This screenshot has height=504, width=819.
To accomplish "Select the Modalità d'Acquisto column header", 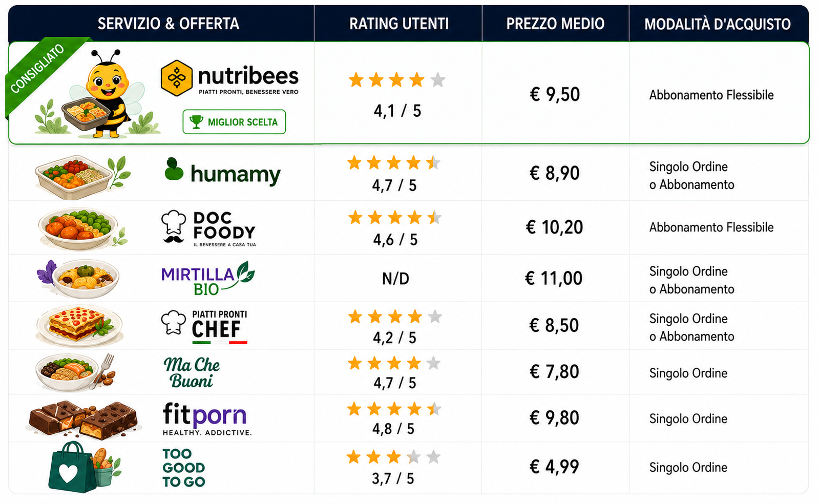I will tap(719, 24).
